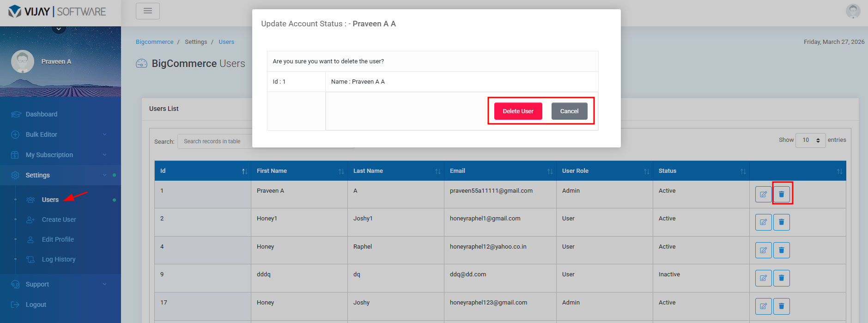The image size is (868, 323).
Task: Edit user Honey Raphel row
Action: (x=763, y=250)
